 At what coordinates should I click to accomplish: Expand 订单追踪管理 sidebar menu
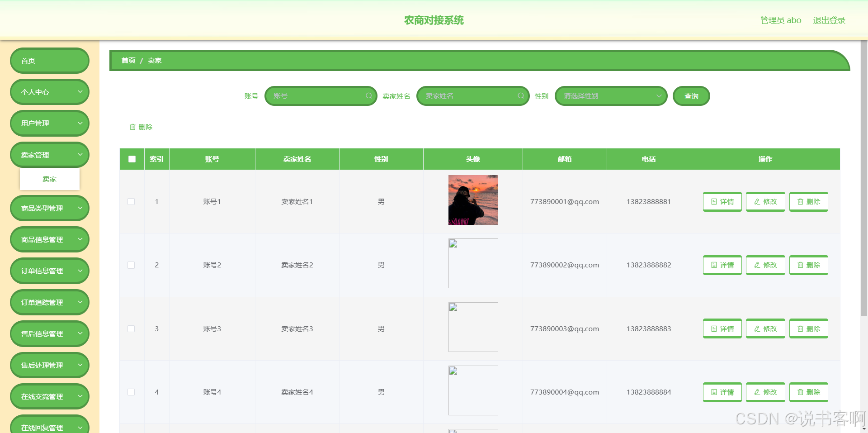pyautogui.click(x=50, y=302)
